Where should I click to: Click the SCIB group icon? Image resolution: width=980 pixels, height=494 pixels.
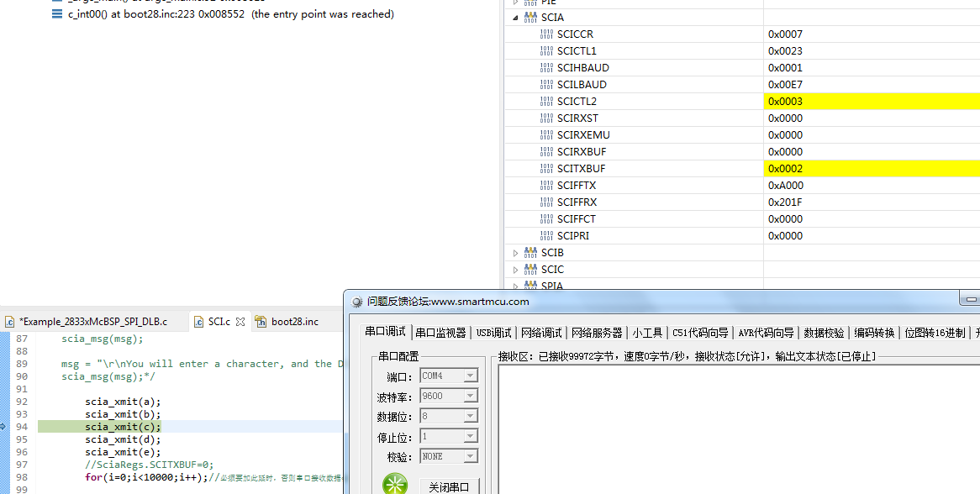pyautogui.click(x=530, y=253)
